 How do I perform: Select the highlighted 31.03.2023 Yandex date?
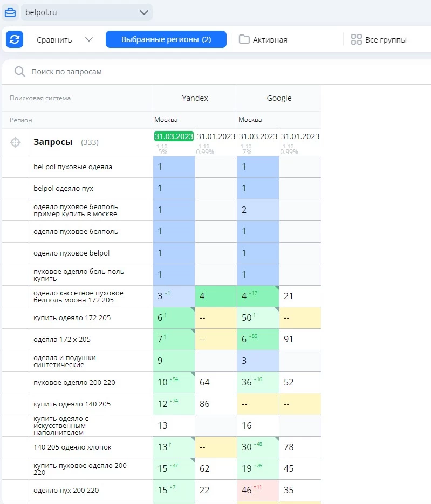click(x=174, y=136)
